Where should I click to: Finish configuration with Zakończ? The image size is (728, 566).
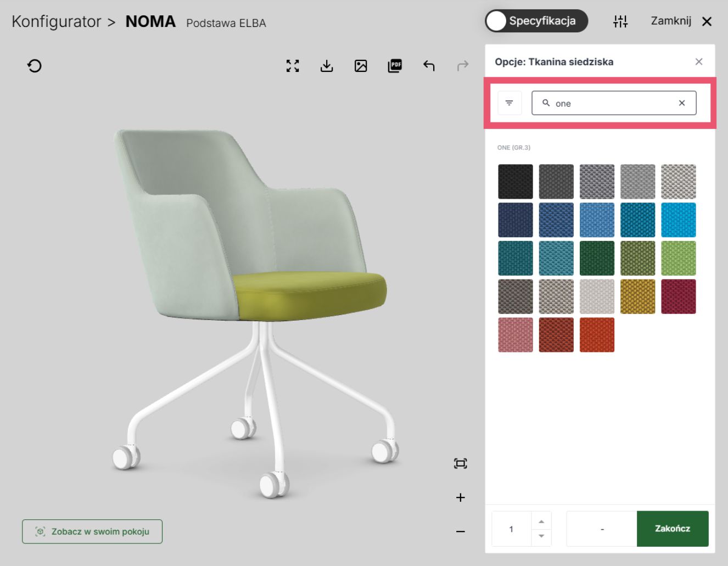(673, 529)
